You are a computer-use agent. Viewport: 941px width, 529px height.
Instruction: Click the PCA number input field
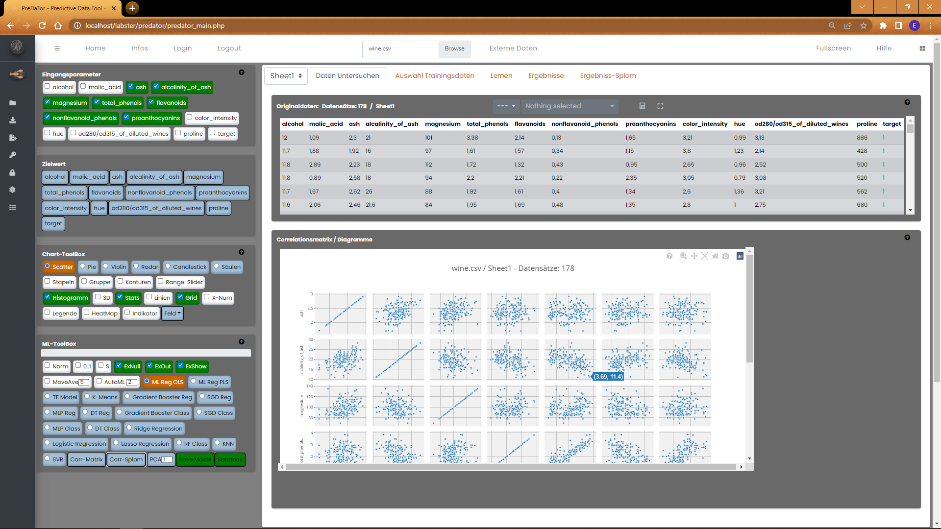(x=167, y=459)
